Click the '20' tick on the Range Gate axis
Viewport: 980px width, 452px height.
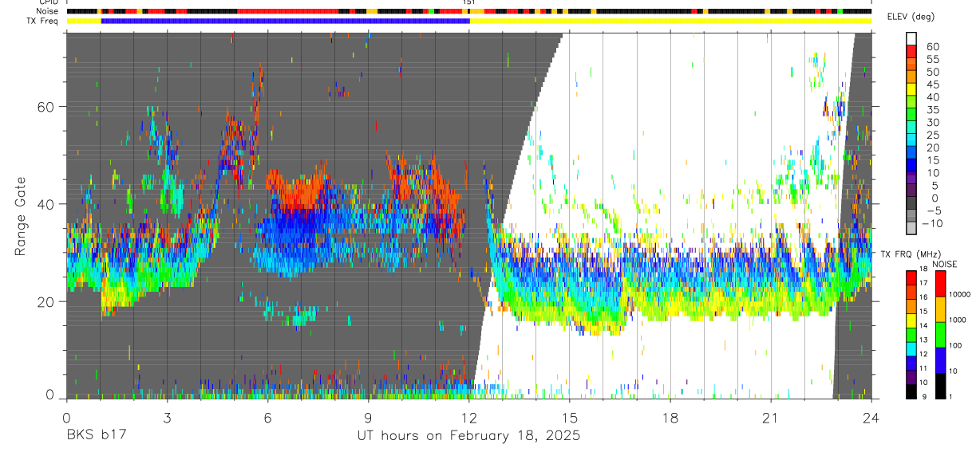pos(45,302)
